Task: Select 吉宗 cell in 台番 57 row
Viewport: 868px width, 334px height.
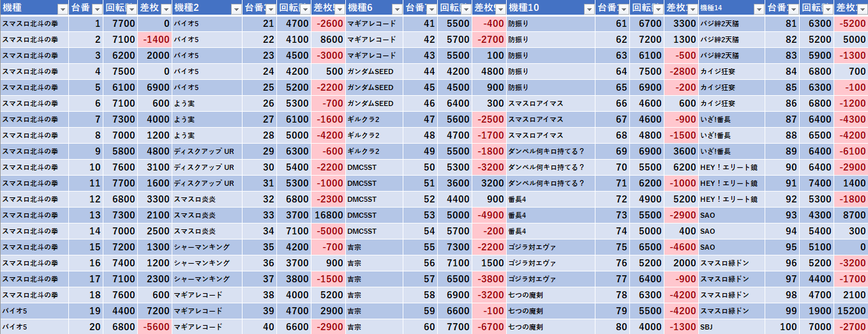Action: [374, 279]
